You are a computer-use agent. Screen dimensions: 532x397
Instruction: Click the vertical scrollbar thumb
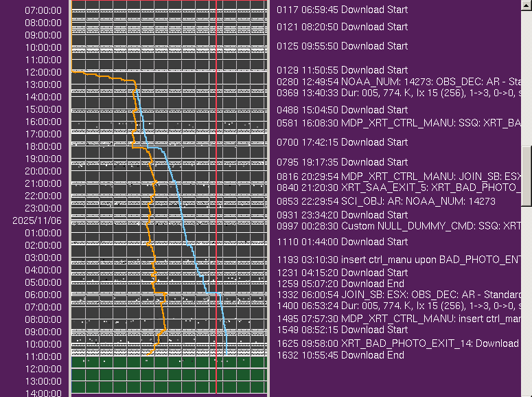[527, 176]
